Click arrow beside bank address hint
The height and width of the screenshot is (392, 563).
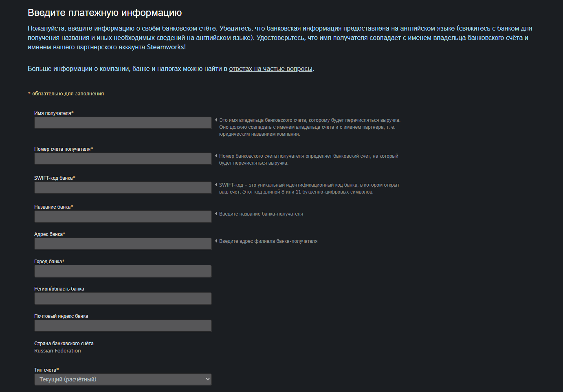[x=216, y=241]
